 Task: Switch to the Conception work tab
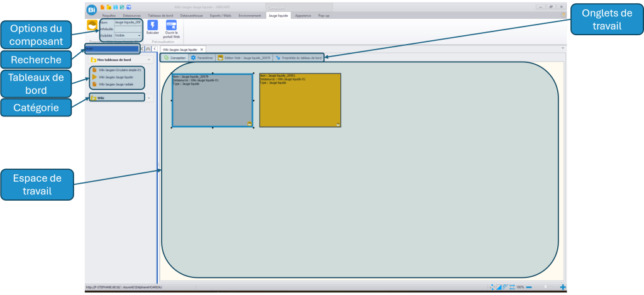pos(175,58)
